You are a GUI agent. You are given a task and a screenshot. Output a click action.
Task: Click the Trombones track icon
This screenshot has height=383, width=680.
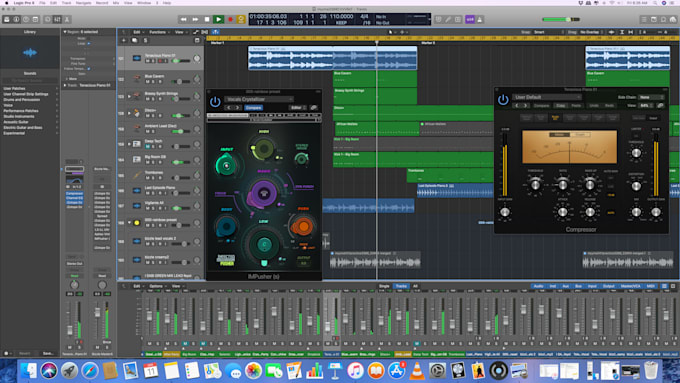point(137,175)
